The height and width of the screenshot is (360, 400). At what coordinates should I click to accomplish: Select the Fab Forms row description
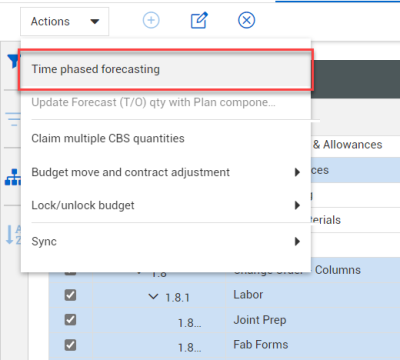(261, 345)
